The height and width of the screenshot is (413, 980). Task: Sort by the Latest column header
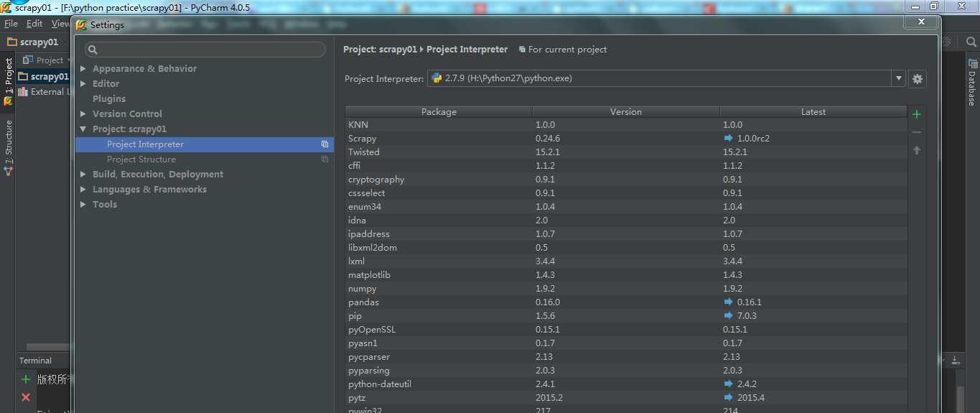[x=813, y=112]
